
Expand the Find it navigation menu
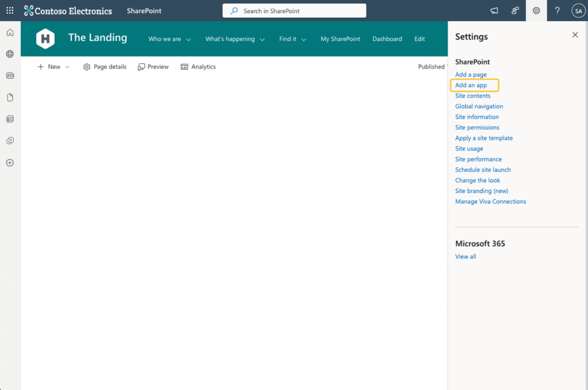tap(292, 39)
